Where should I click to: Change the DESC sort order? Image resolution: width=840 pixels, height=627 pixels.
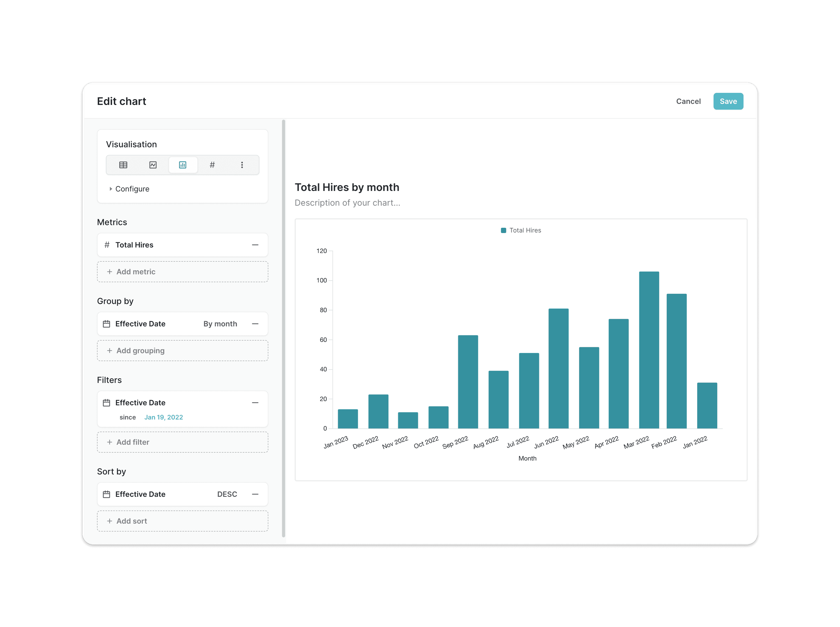(x=227, y=494)
